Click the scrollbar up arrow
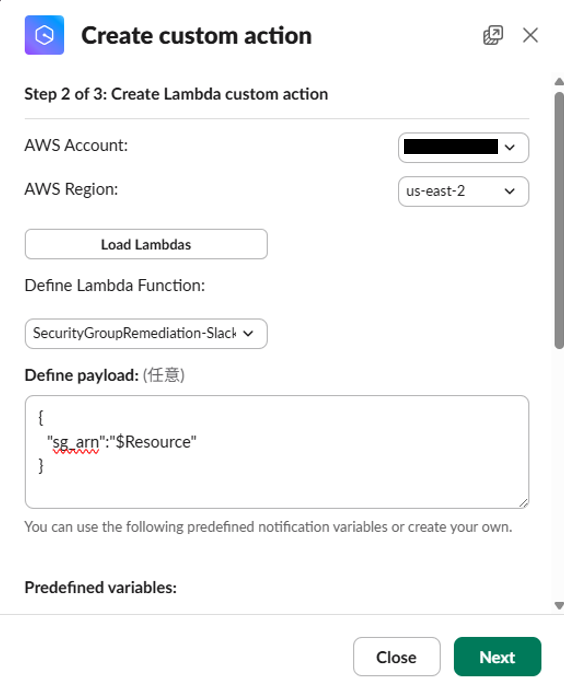 559,81
